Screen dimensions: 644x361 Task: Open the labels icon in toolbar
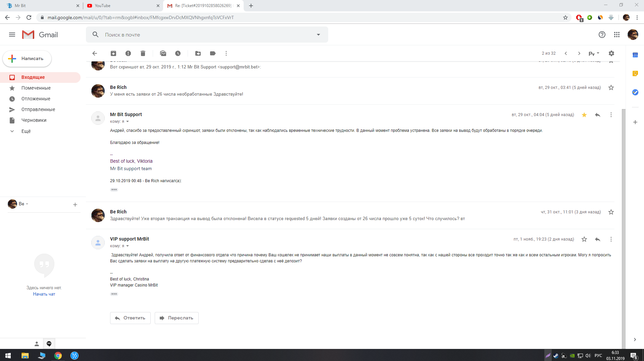pyautogui.click(x=213, y=53)
